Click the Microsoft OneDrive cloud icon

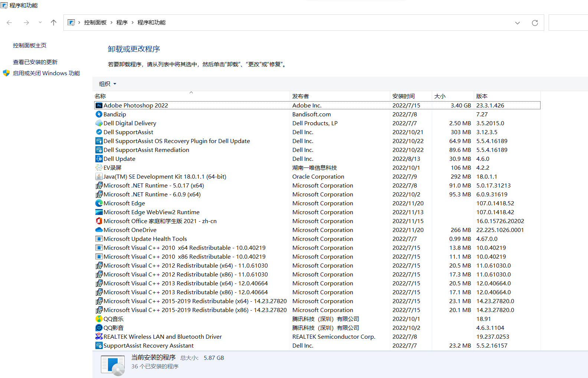tap(99, 230)
